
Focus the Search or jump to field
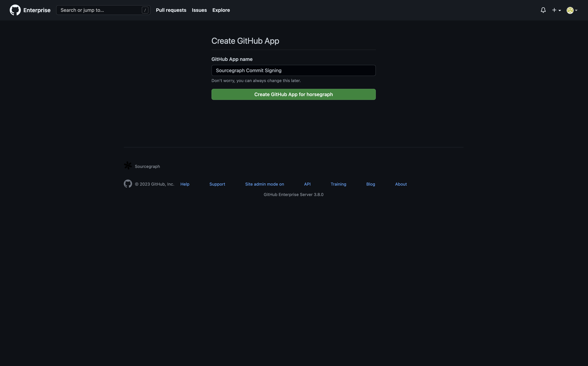[103, 10]
